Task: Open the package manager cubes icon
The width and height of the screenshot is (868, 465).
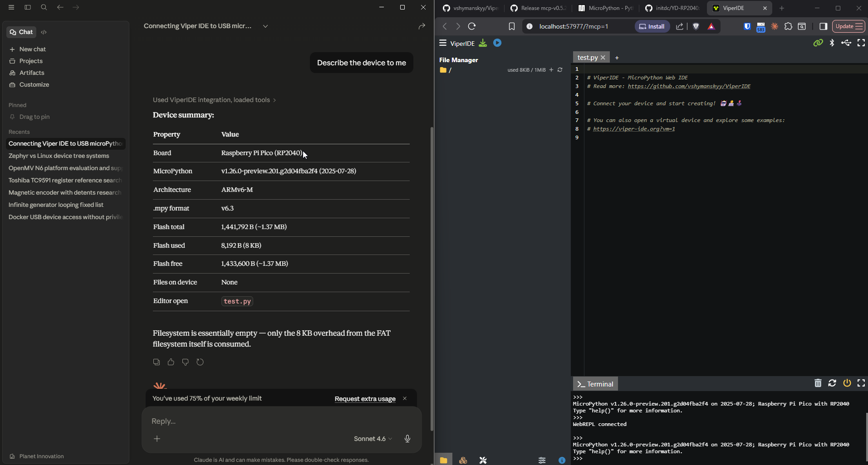Action: [463, 460]
